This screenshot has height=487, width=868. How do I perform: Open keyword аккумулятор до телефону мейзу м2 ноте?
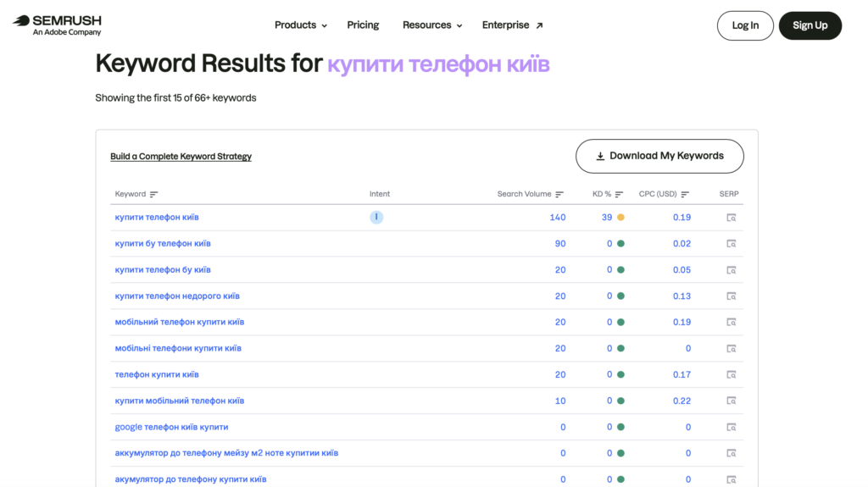(x=226, y=452)
